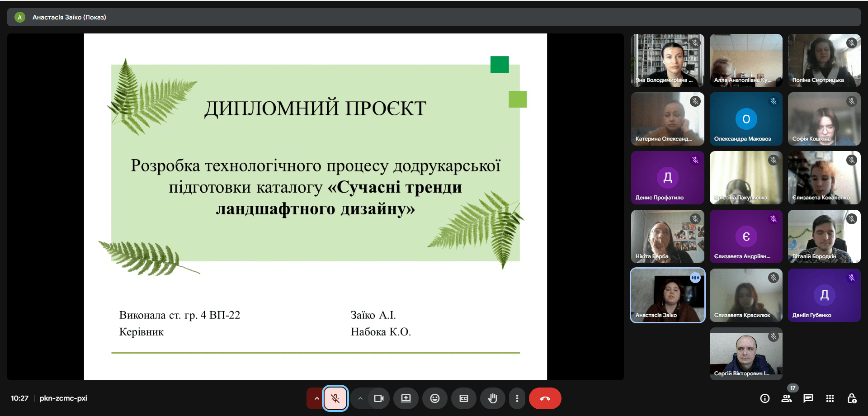Click Олександра Маковоз participant tile
The height and width of the screenshot is (416, 868).
pyautogui.click(x=746, y=119)
